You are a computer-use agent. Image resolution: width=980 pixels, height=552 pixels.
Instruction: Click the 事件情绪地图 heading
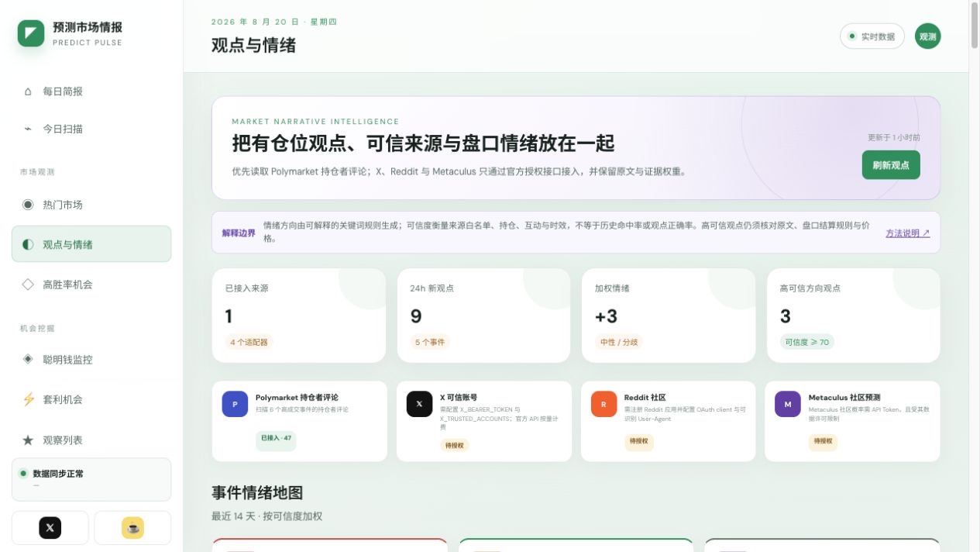tap(257, 492)
